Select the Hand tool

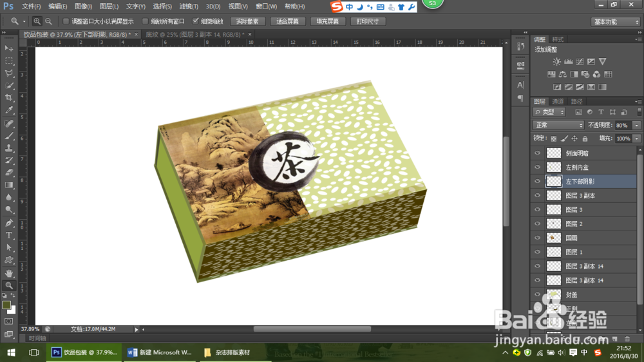[x=8, y=273]
